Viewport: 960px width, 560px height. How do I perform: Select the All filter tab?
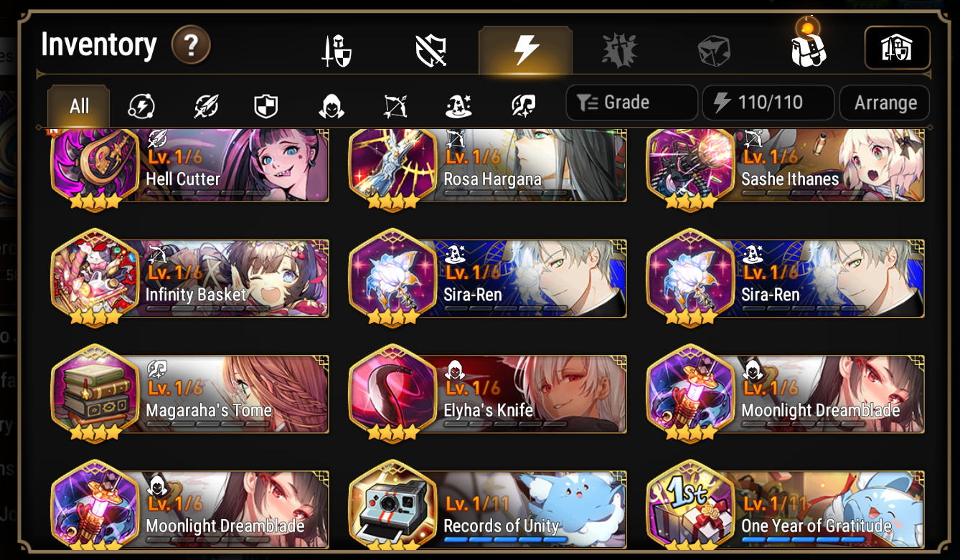79,107
